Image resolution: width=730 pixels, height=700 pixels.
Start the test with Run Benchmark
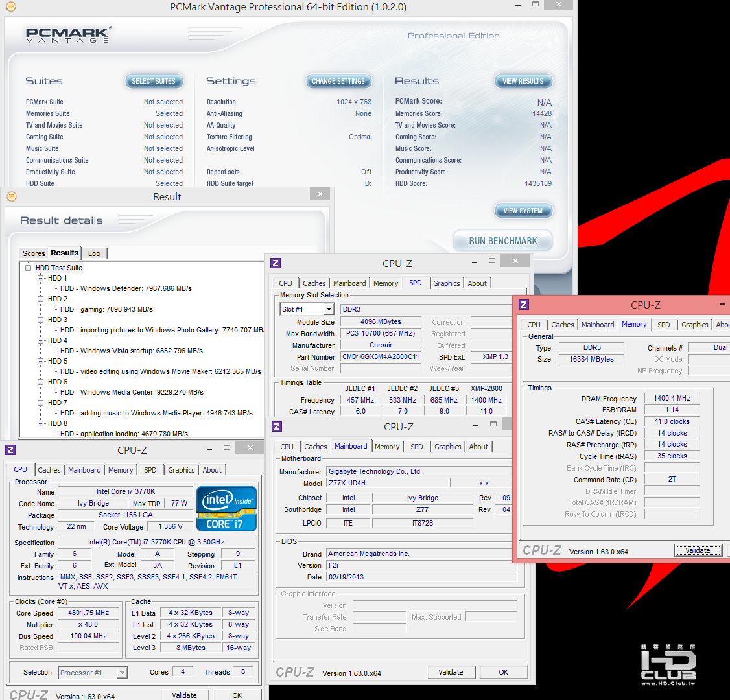tap(503, 241)
